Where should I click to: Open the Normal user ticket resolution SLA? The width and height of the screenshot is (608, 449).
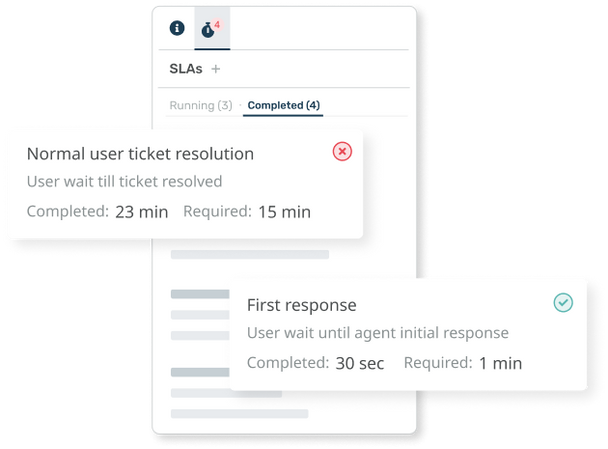[140, 154]
